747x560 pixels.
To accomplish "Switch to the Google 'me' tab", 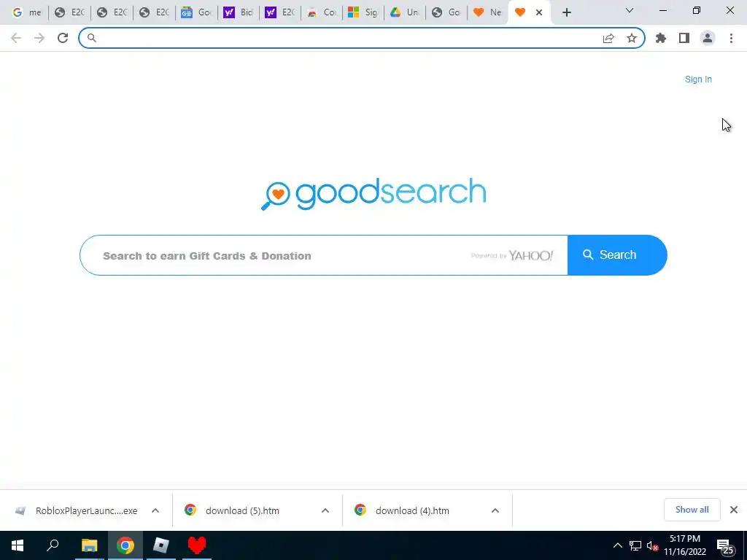I will [27, 12].
